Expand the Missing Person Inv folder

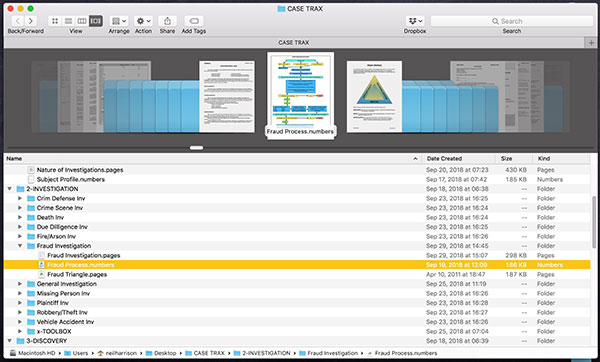point(20,294)
